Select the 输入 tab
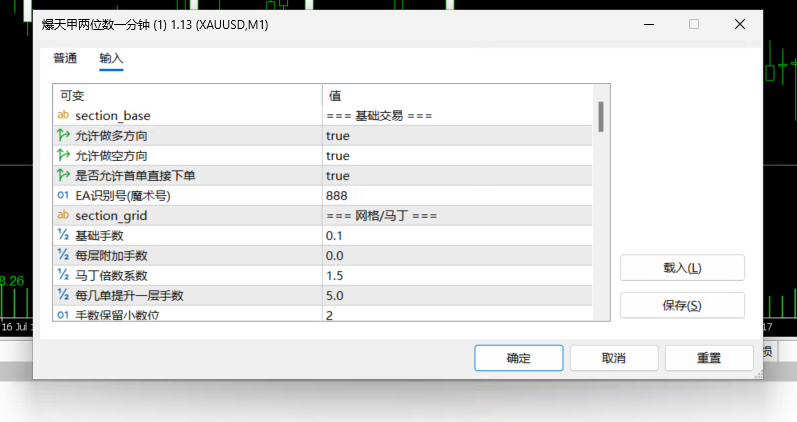This screenshot has height=422, width=797. point(111,58)
